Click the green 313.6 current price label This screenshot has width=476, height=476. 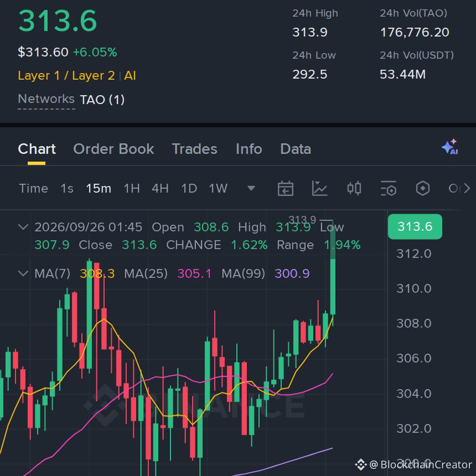pyautogui.click(x=415, y=227)
